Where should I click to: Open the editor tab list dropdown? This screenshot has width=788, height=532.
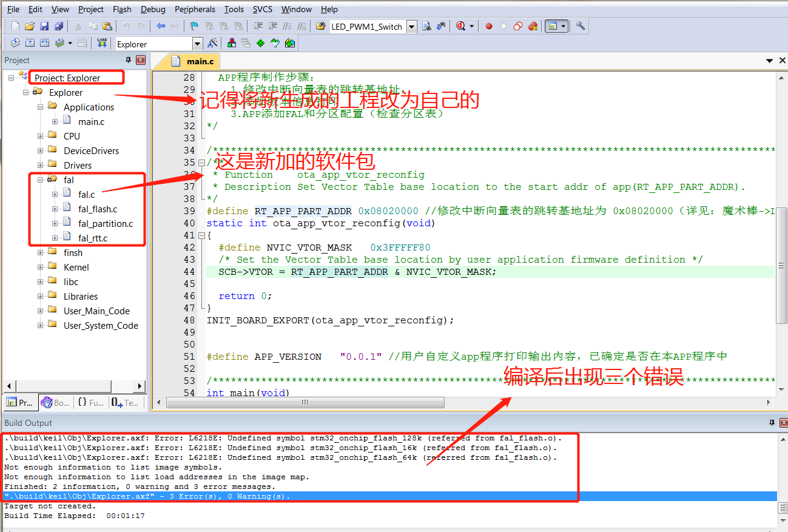pos(770,61)
